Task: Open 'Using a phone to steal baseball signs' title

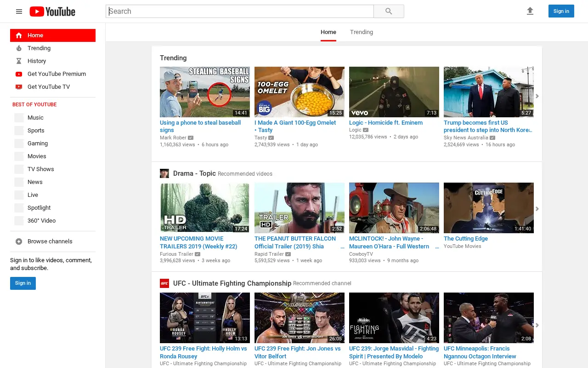Action: [x=200, y=126]
